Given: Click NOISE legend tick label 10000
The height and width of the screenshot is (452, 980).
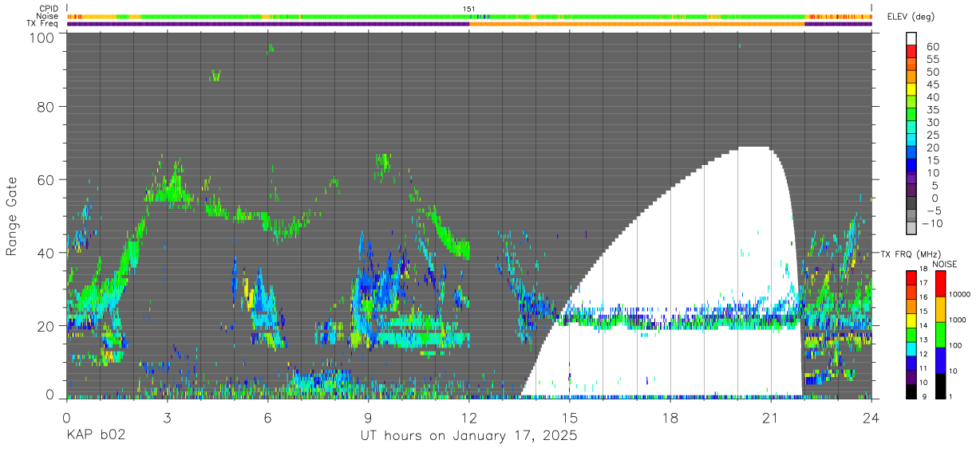Looking at the screenshot, I should pyautogui.click(x=960, y=294).
